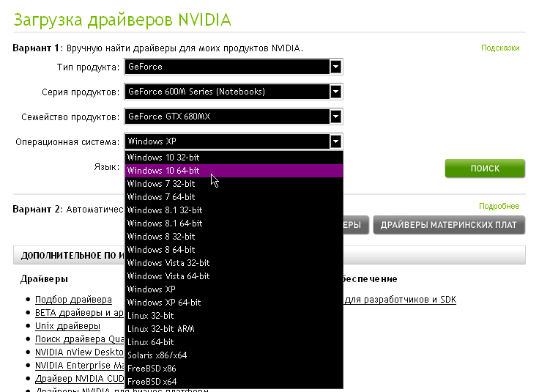Click ДРАЙВЕРЫ МАТЕРИНСКИХ ПЛАТ button
This screenshot has width=539, height=392.
[449, 225]
